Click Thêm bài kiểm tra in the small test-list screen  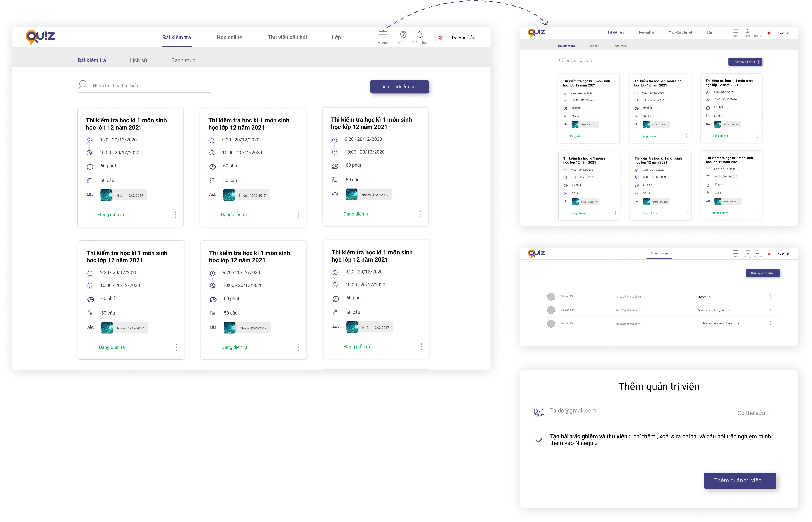(x=745, y=62)
